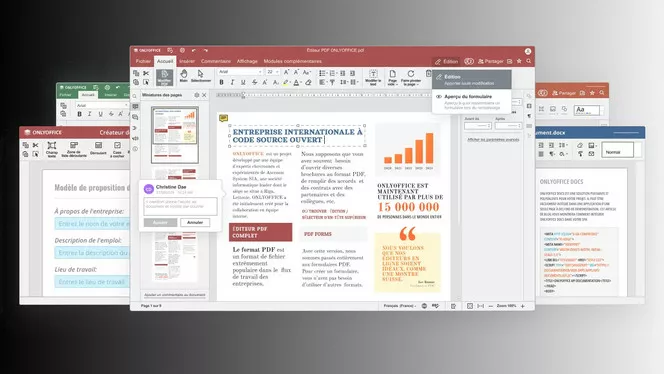664x374 pixels.
Task: Open the font size dropdown
Action: [272, 72]
